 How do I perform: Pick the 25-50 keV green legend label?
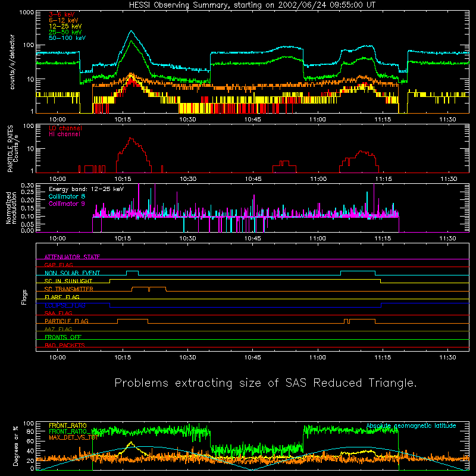point(65,32)
